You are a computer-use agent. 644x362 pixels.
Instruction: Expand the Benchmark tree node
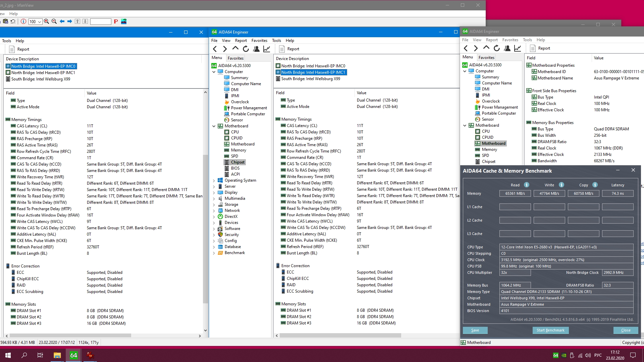(214, 253)
